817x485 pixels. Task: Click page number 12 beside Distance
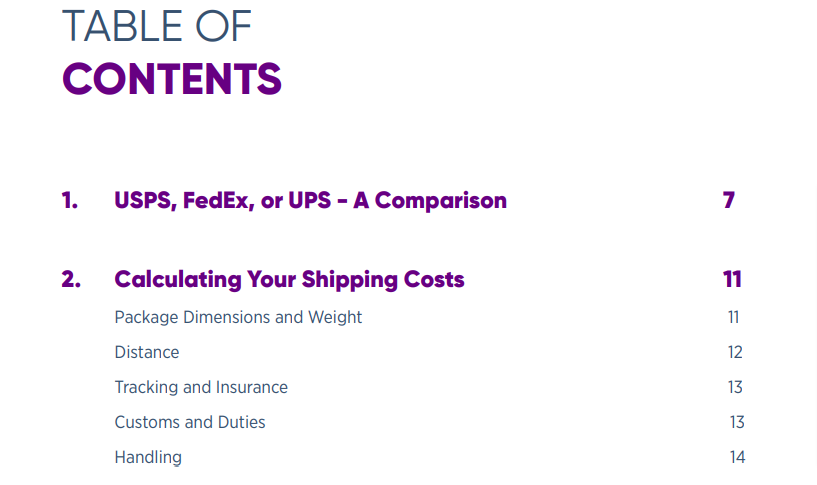click(x=735, y=353)
